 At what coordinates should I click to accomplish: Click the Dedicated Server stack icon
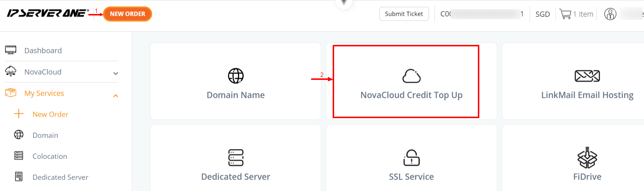[x=236, y=158]
